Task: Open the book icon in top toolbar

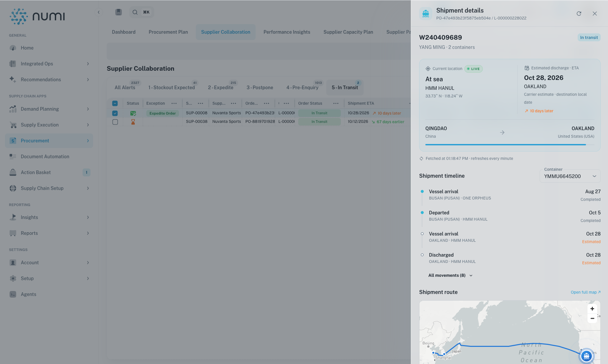Action: click(x=119, y=12)
